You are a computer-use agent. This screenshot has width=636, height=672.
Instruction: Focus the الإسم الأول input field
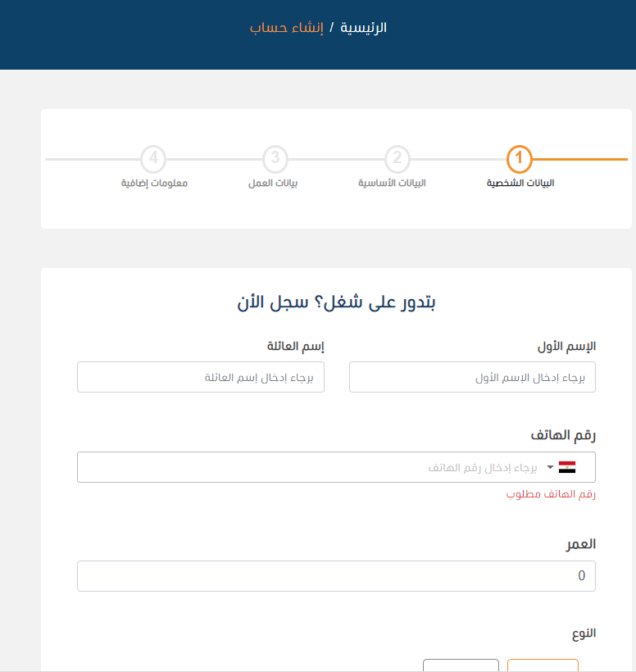472,377
